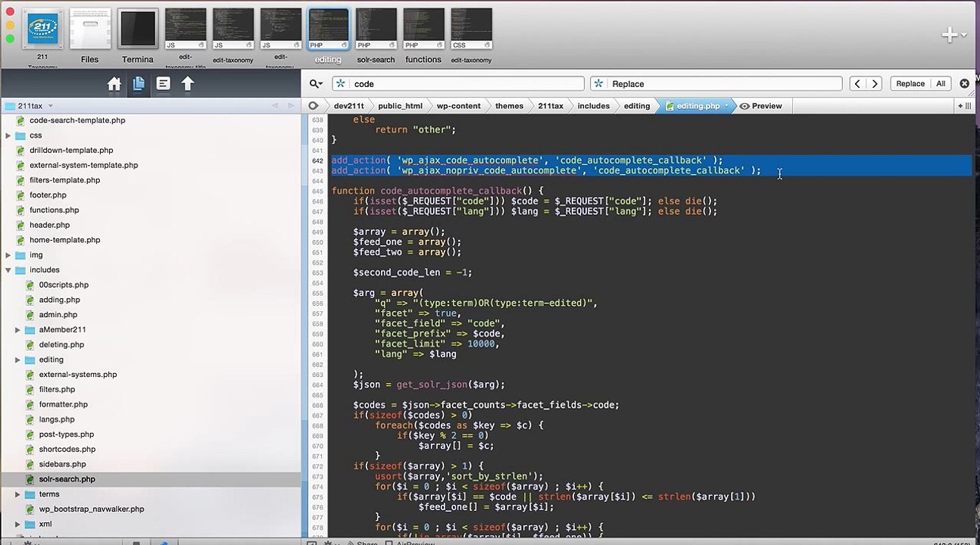
Task: Click the Replace button
Action: point(910,84)
